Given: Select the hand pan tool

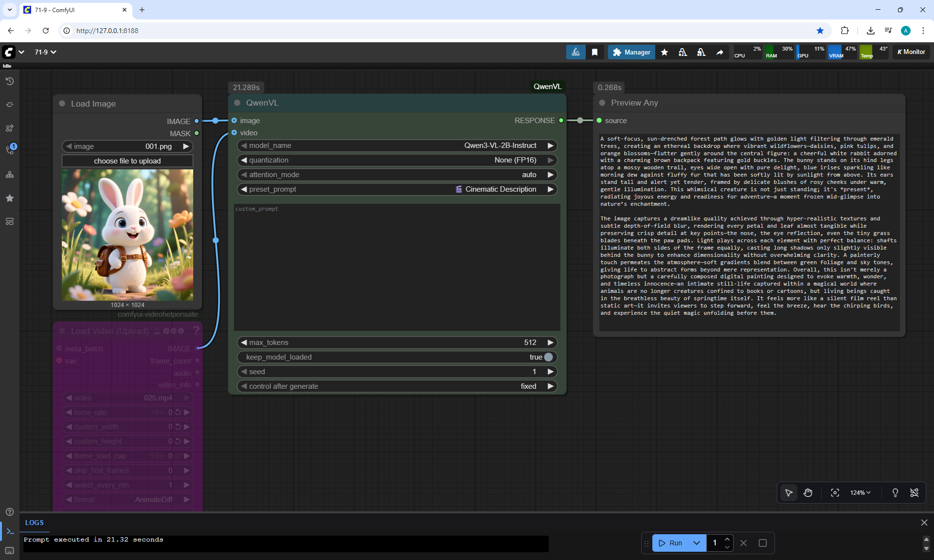Looking at the screenshot, I should [808, 493].
